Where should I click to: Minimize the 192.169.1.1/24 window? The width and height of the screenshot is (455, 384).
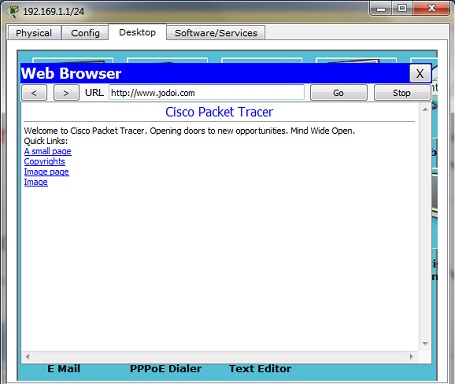click(381, 8)
